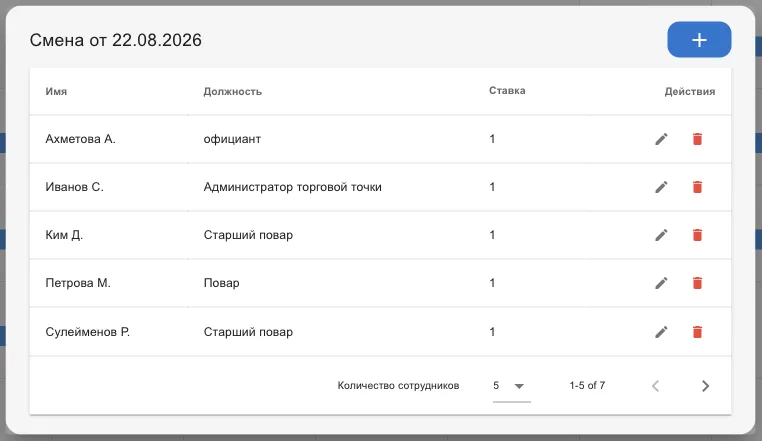Edit the Ахметова А. row with pencil icon

pyautogui.click(x=661, y=139)
